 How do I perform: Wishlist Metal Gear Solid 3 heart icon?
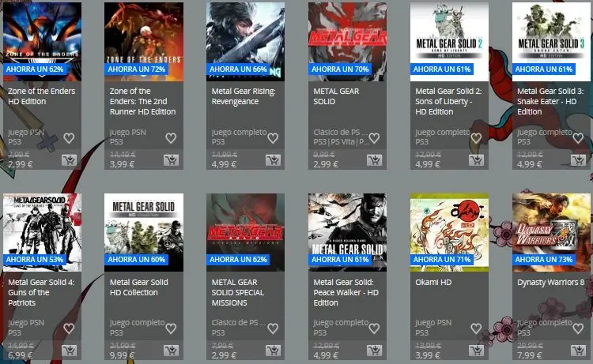(578, 138)
